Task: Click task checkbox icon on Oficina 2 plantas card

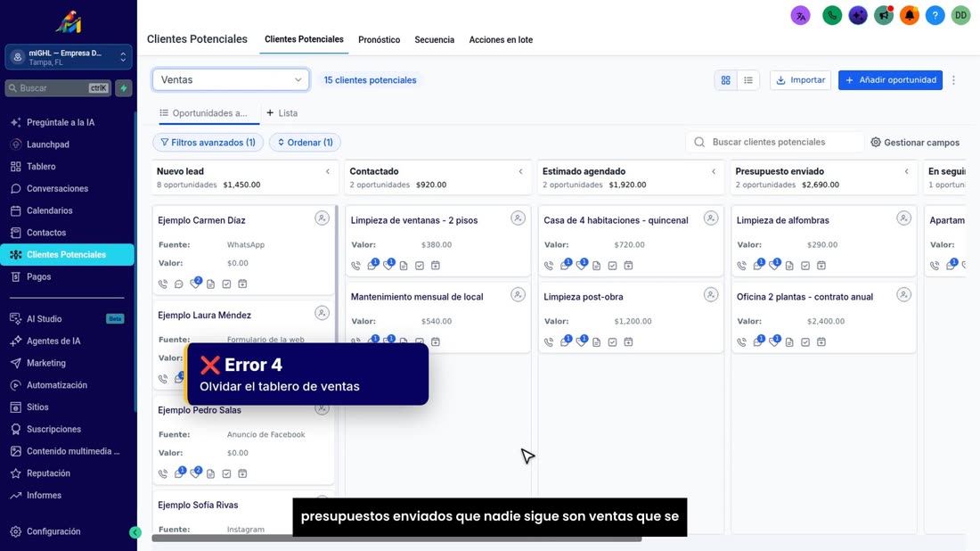Action: (805, 342)
